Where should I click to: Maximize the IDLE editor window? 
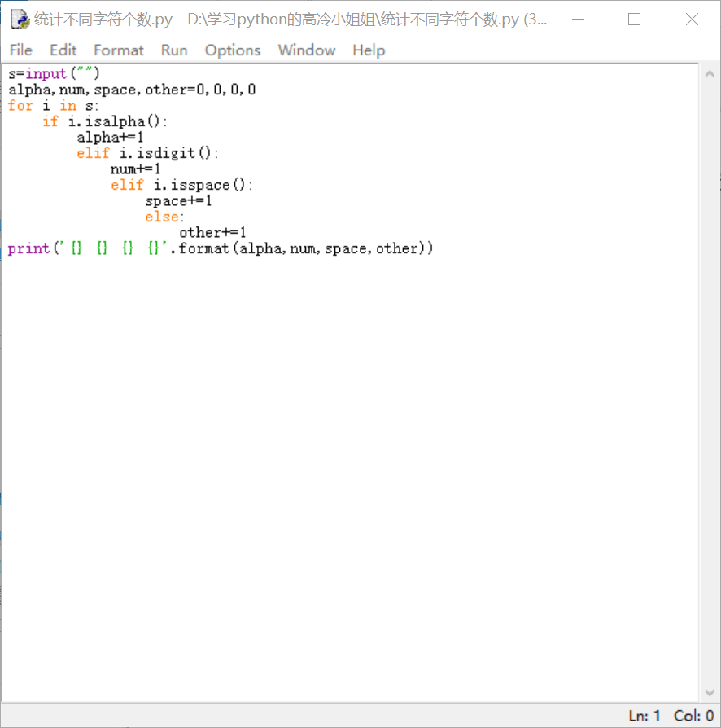634,19
